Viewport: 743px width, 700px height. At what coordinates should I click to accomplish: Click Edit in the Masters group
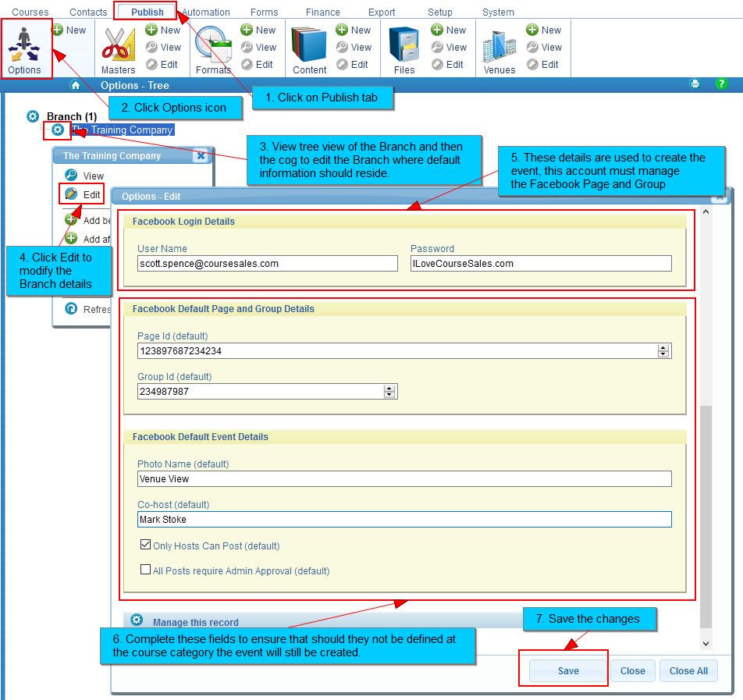[162, 64]
